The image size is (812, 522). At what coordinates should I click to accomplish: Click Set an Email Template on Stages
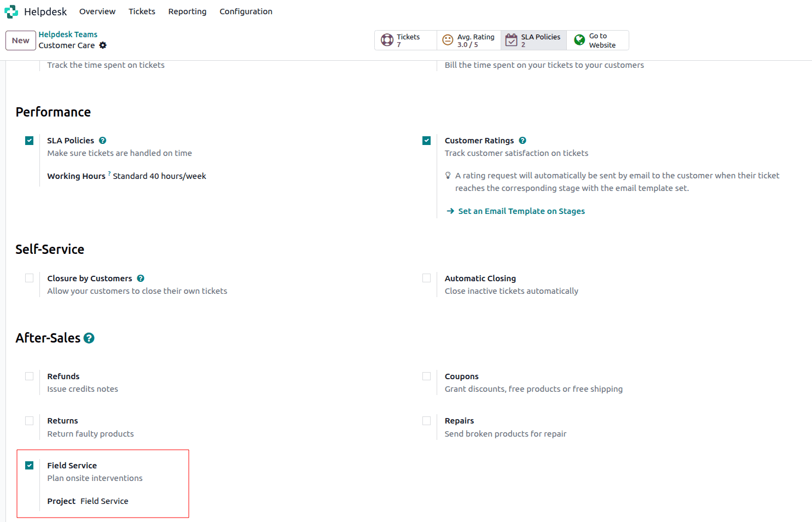(521, 211)
